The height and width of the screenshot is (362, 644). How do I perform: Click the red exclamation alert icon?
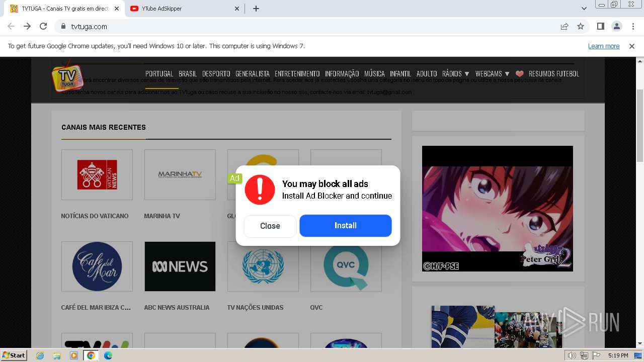(x=260, y=190)
